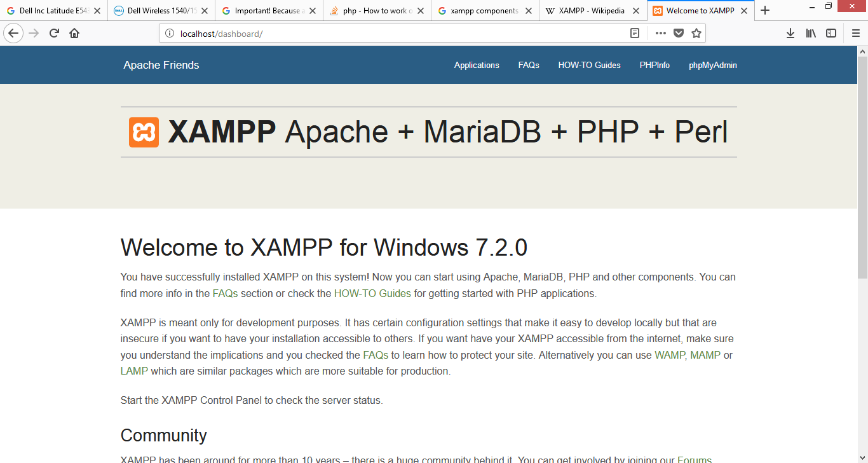
Task: Click 'Start the XAMPP Control Panel' sentence
Action: [252, 401]
